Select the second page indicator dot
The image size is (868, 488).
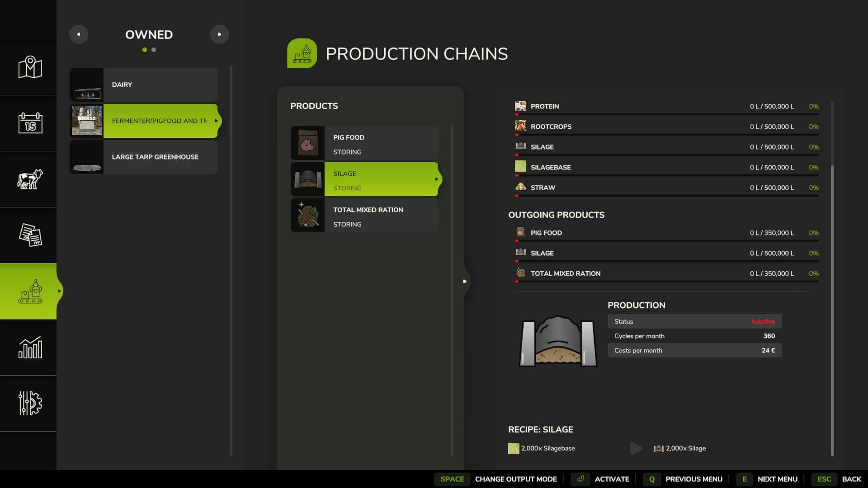(154, 50)
